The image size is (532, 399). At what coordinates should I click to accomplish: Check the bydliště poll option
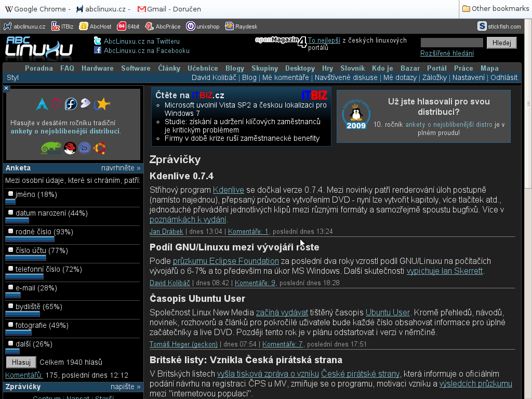click(x=10, y=305)
